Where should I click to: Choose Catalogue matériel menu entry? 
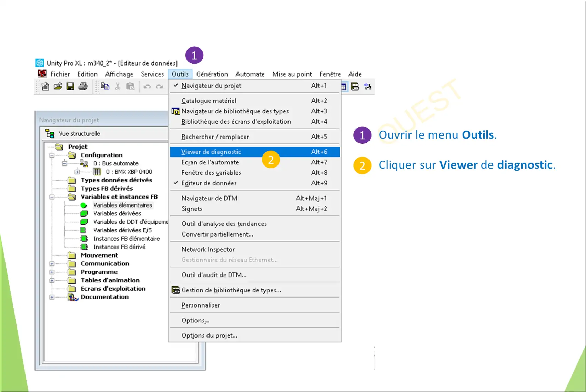[x=254, y=101]
